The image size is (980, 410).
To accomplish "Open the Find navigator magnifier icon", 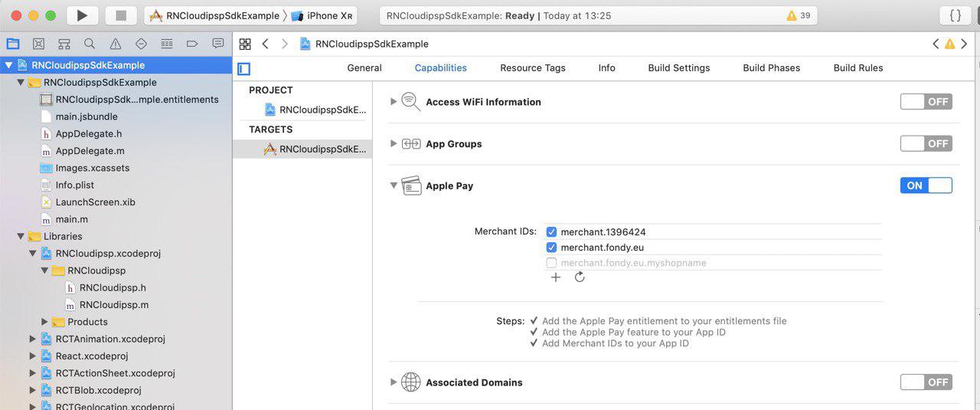I will point(90,44).
